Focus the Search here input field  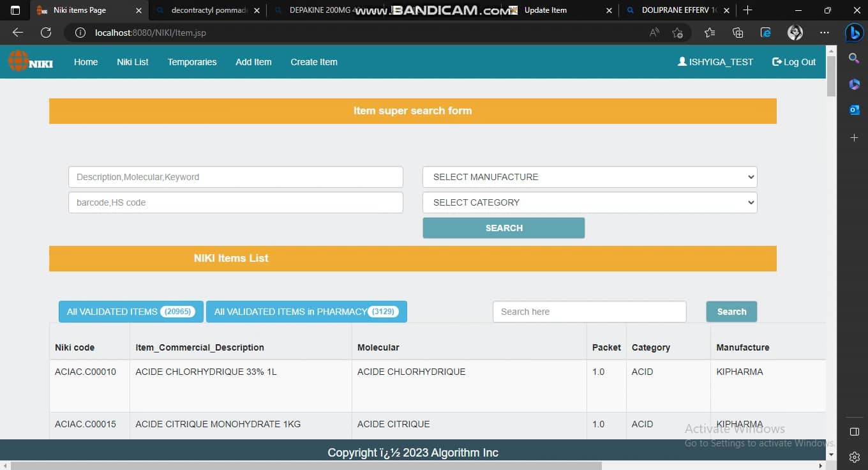pyautogui.click(x=589, y=312)
